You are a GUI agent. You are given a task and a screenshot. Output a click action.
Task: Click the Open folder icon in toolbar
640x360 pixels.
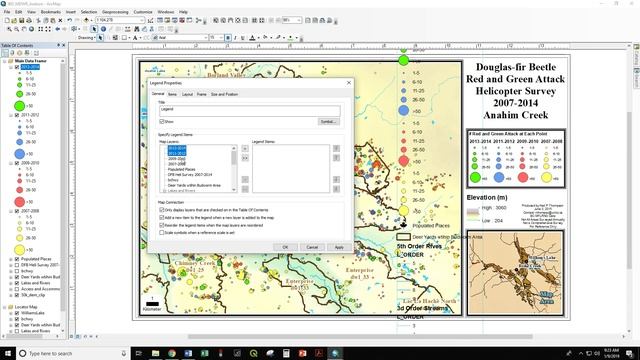14,20
